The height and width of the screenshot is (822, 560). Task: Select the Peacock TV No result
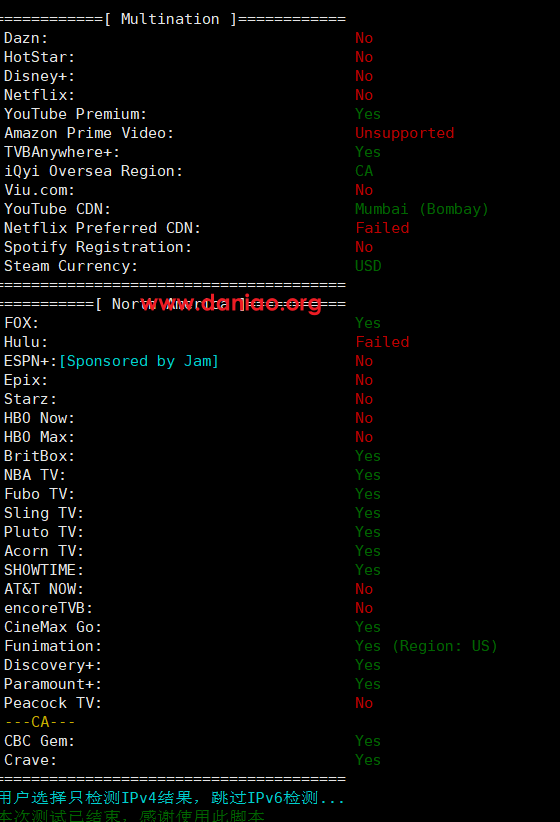[x=364, y=703]
